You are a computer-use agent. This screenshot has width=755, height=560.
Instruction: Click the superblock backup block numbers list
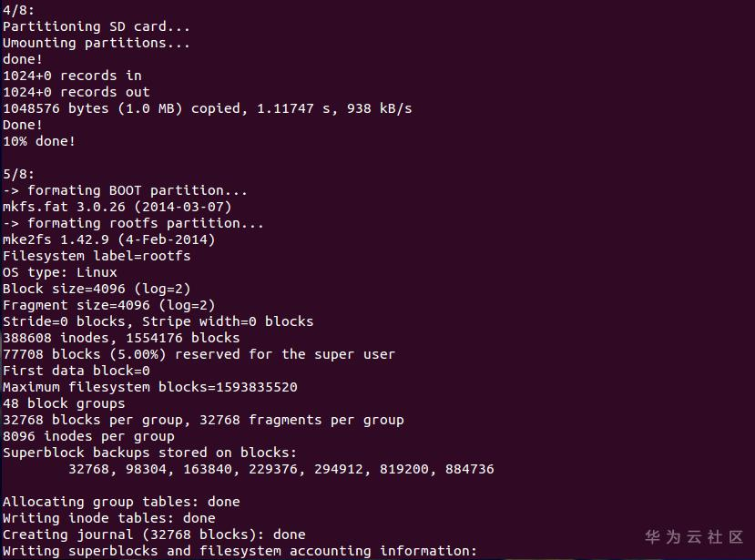point(281,469)
